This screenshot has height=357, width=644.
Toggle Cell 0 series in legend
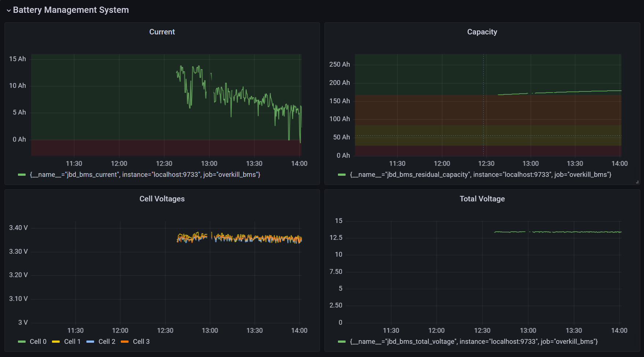pos(38,342)
